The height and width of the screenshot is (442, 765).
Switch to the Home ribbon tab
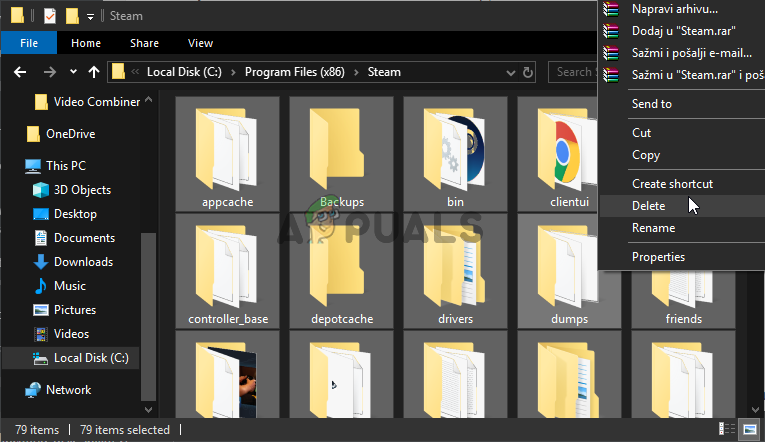click(86, 43)
